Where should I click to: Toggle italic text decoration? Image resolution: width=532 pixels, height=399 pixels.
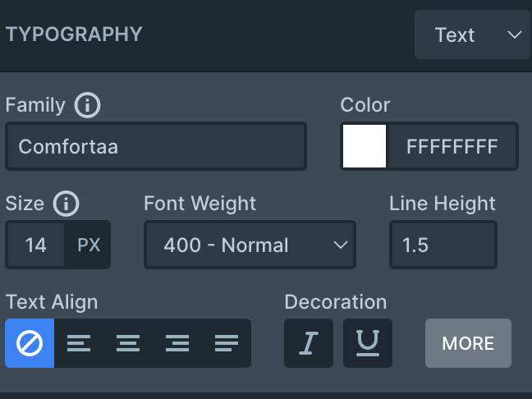(309, 343)
